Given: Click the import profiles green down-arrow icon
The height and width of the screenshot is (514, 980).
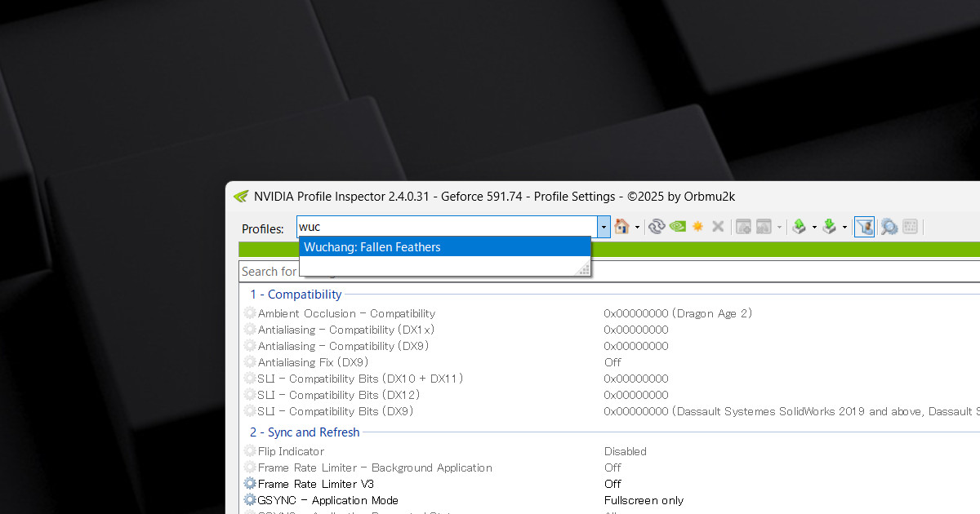Looking at the screenshot, I should (x=830, y=227).
